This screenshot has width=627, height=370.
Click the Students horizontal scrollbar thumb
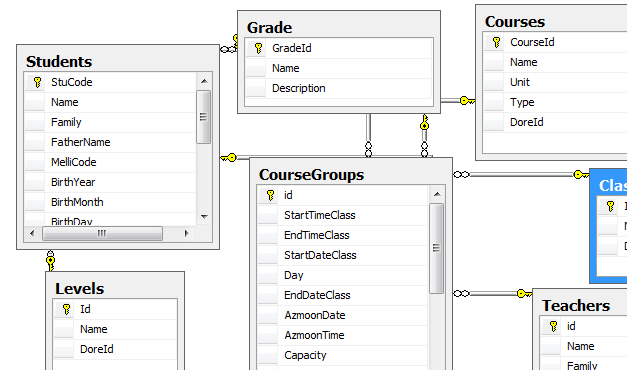point(102,233)
